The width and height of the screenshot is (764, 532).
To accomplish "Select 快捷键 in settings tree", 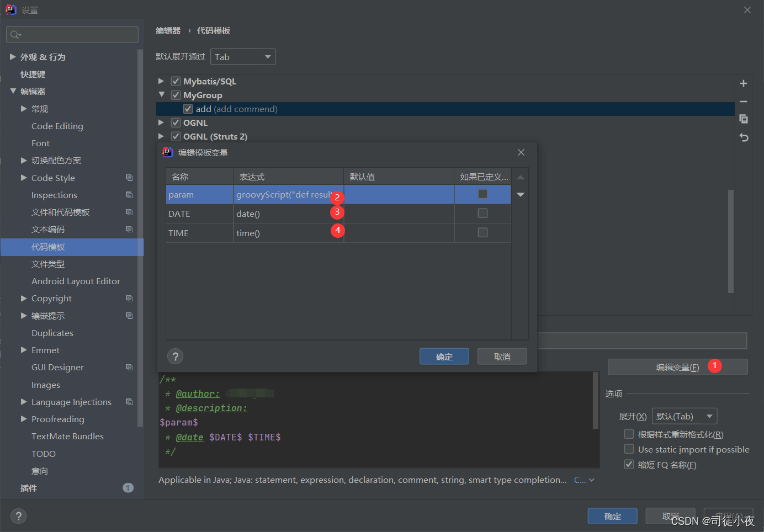I will pyautogui.click(x=33, y=74).
